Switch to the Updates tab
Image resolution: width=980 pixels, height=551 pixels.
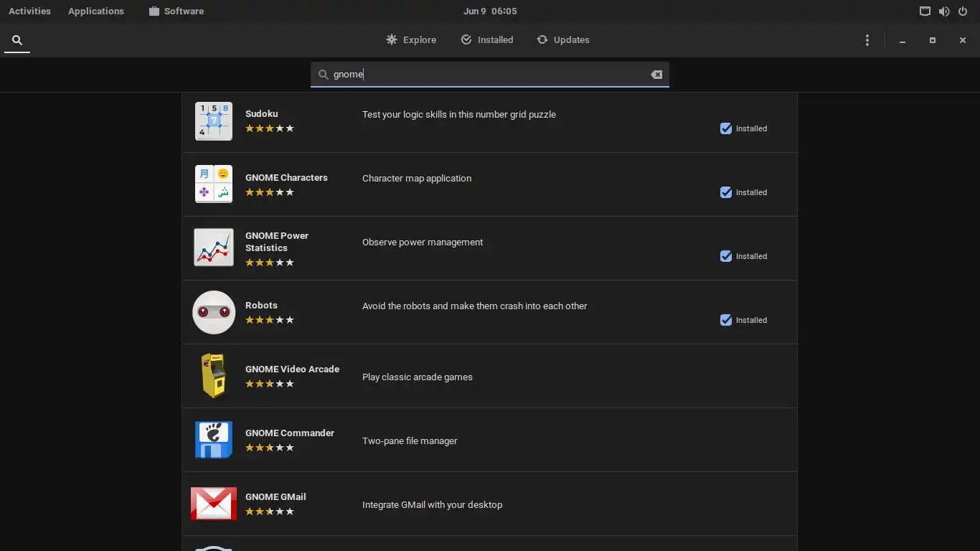pyautogui.click(x=563, y=40)
